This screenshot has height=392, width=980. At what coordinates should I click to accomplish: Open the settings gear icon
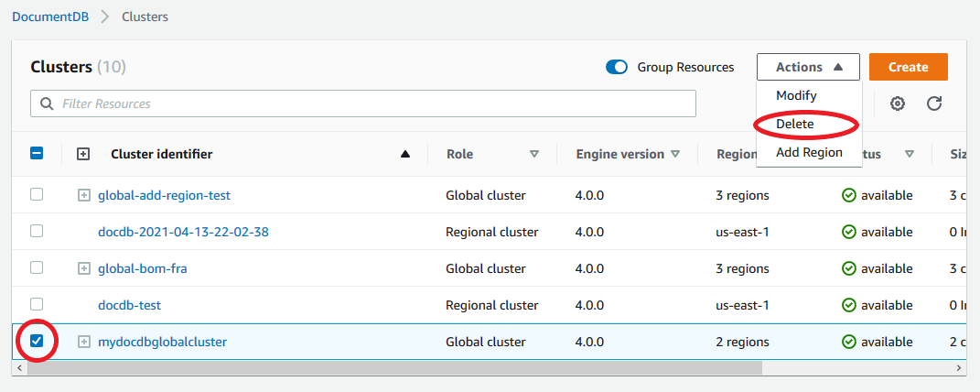(898, 103)
